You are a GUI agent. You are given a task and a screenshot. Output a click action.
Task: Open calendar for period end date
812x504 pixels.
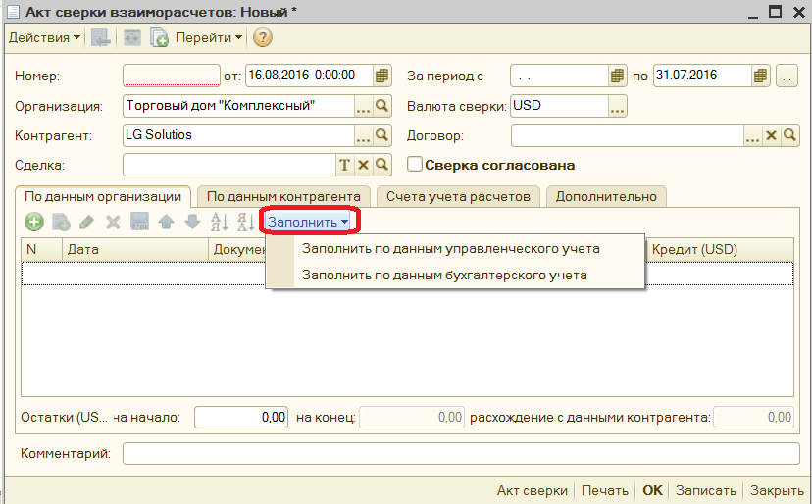[761, 76]
